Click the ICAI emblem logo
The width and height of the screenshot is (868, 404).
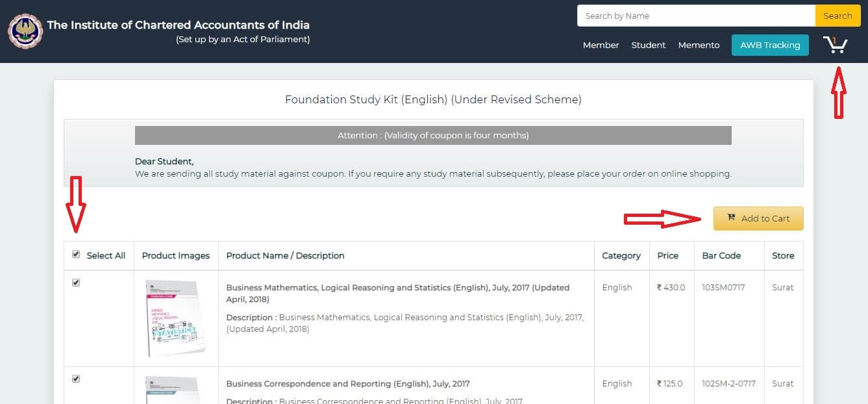pyautogui.click(x=25, y=31)
